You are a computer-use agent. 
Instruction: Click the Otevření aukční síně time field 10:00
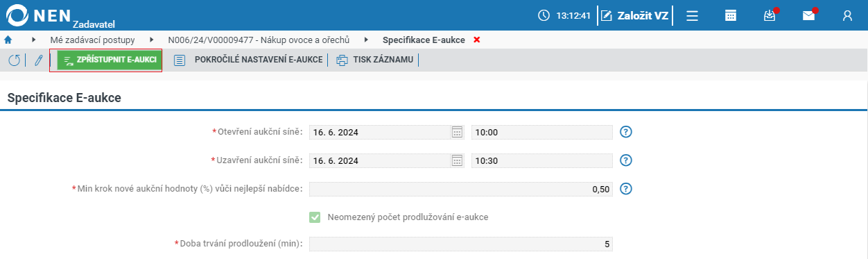point(542,132)
